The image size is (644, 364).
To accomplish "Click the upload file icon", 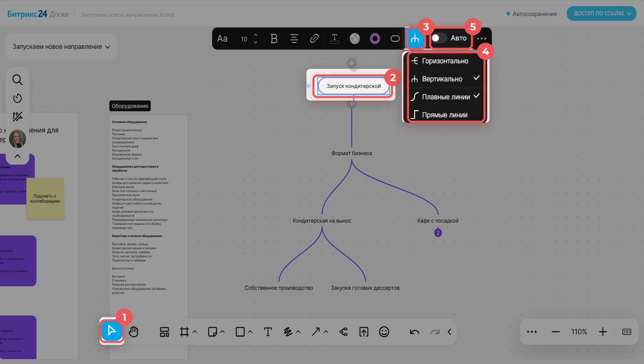I will (364, 332).
